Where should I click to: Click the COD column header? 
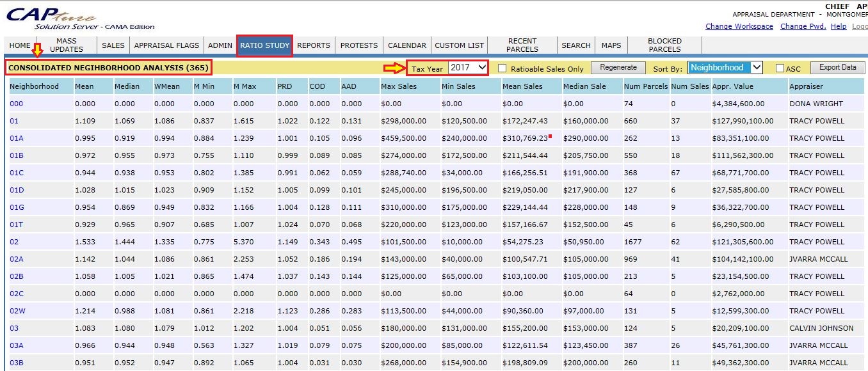point(317,86)
